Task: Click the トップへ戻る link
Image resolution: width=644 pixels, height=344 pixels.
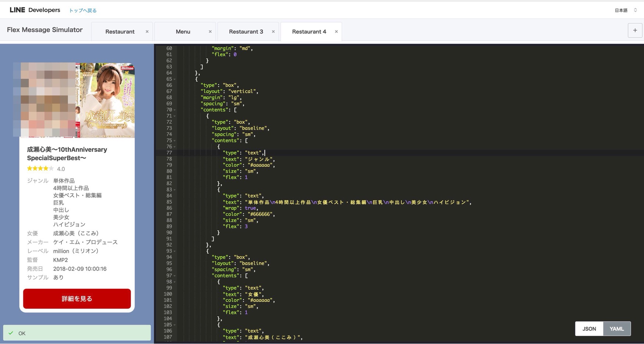Action: pos(82,10)
